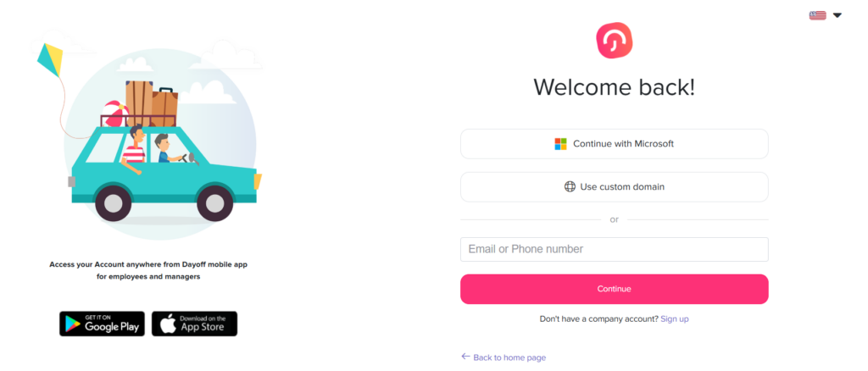Click the left arrow icon before Back to home page
868x371 pixels.
tap(465, 357)
